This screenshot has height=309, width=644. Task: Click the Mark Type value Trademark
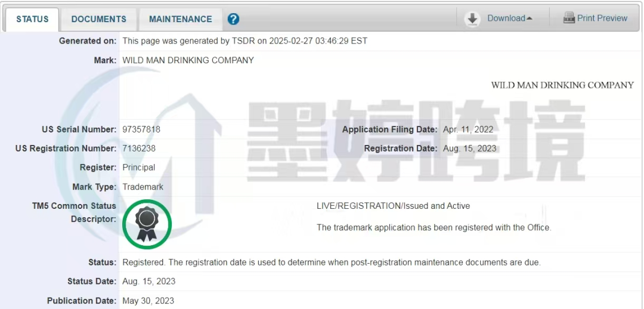pos(143,187)
